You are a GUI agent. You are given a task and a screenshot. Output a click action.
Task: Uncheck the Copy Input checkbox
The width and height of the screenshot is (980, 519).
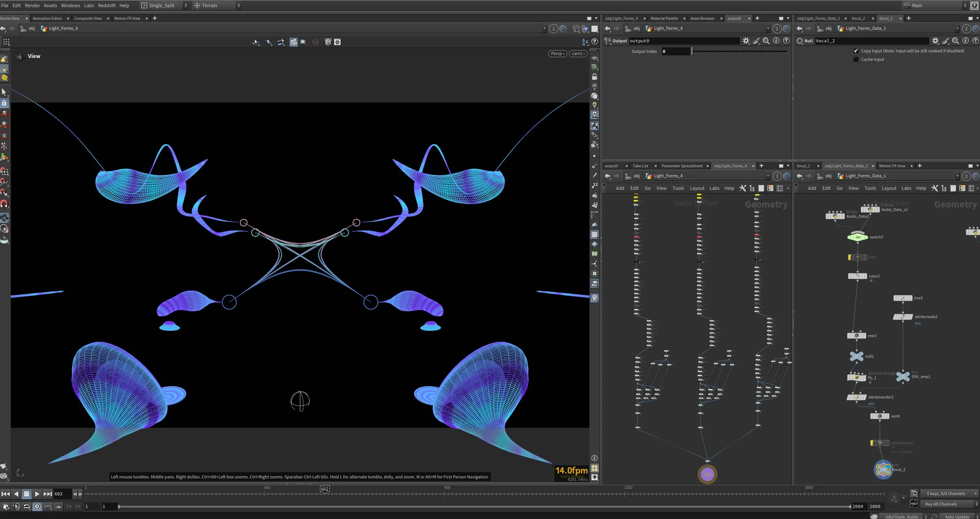click(856, 51)
